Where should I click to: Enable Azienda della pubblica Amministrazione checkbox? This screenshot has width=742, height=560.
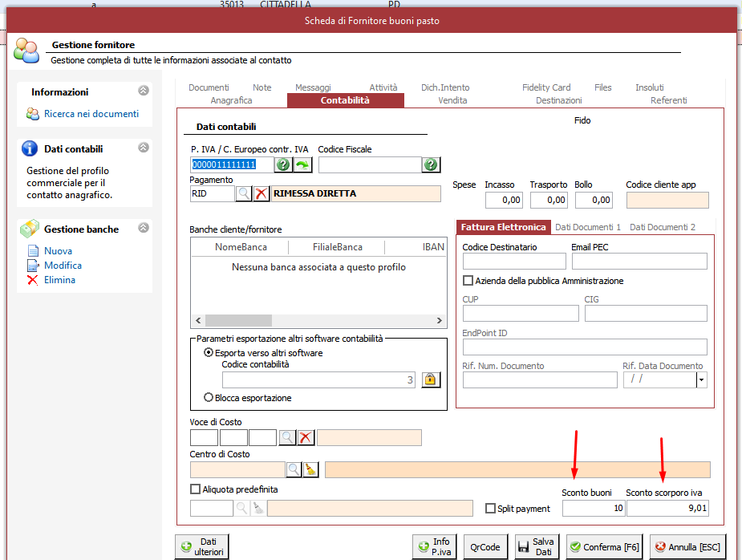(x=468, y=281)
